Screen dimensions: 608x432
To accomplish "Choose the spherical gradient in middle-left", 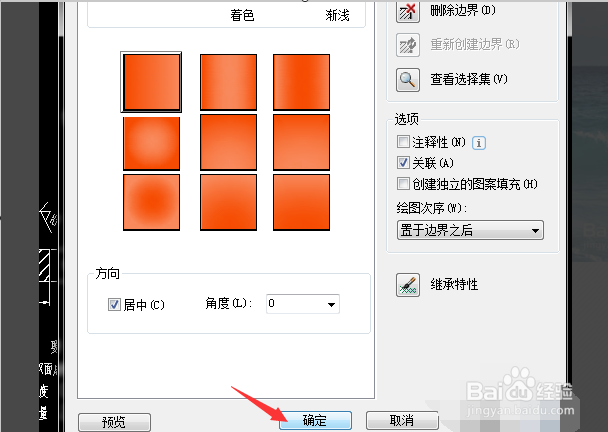I will [x=152, y=143].
